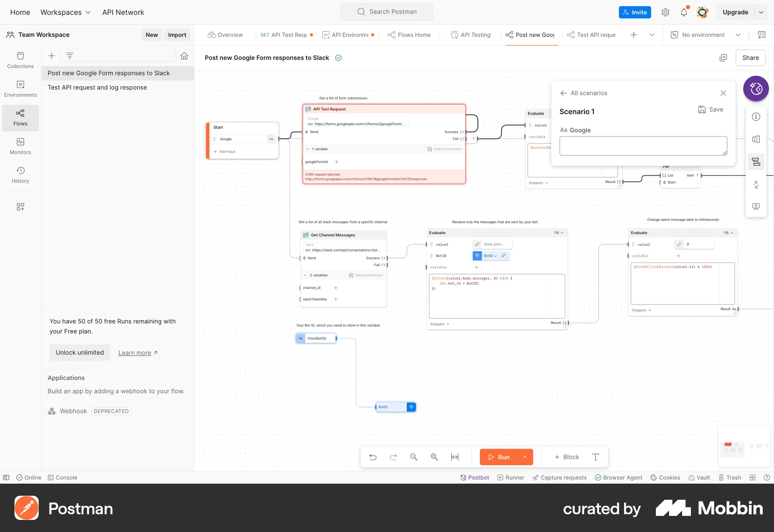Select Test API request and log response flow
Viewport: 774px width, 532px height.
[x=97, y=87]
